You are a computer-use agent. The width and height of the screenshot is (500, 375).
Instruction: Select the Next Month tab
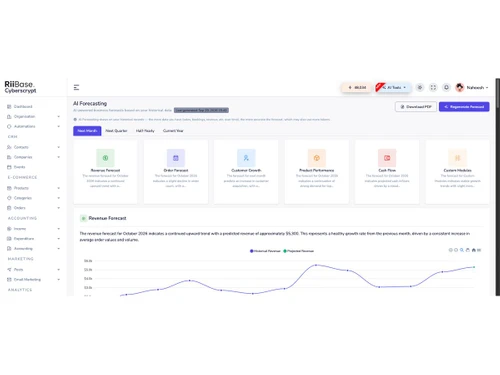(x=87, y=131)
